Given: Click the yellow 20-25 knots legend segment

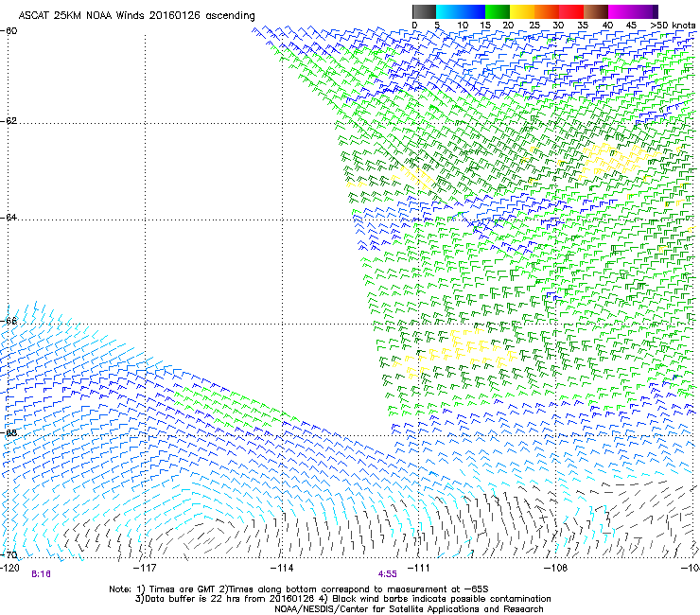Looking at the screenshot, I should (x=522, y=11).
